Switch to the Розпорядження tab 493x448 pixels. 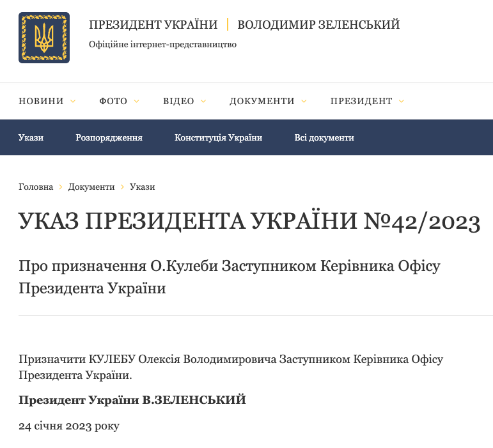(x=109, y=137)
